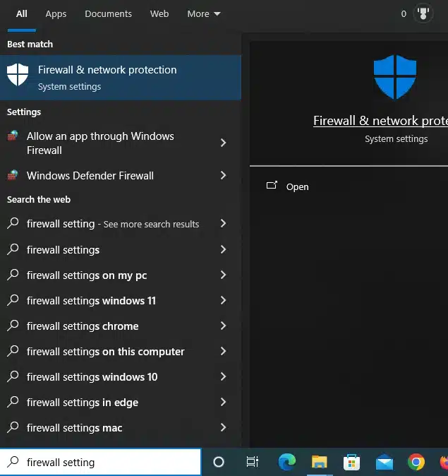Screen dimensions: 448x476
Task: Click the Cortana circle icon on taskbar
Action: [219, 462]
